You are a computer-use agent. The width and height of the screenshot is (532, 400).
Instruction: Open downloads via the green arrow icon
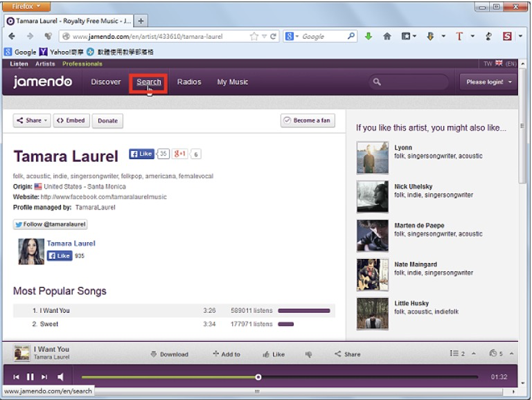(x=369, y=36)
